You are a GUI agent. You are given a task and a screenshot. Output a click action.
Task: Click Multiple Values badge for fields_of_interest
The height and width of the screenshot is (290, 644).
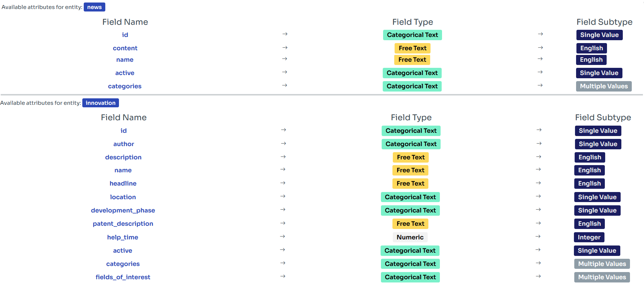click(x=602, y=277)
